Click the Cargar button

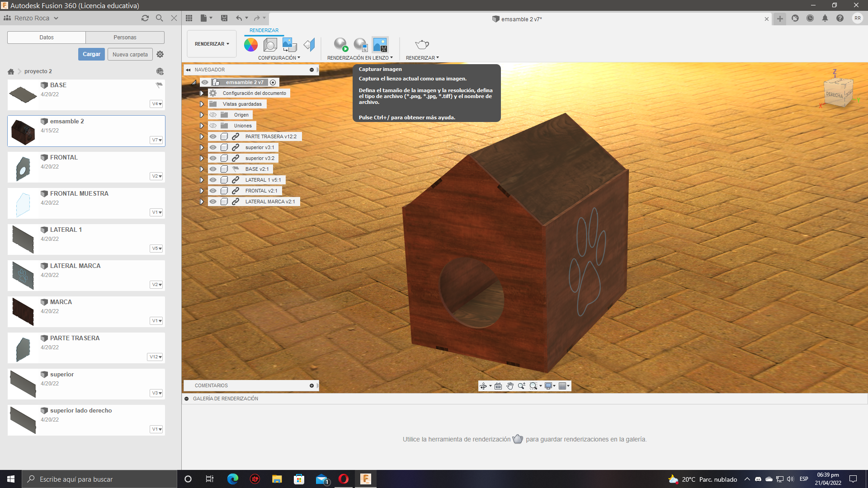[x=91, y=54]
